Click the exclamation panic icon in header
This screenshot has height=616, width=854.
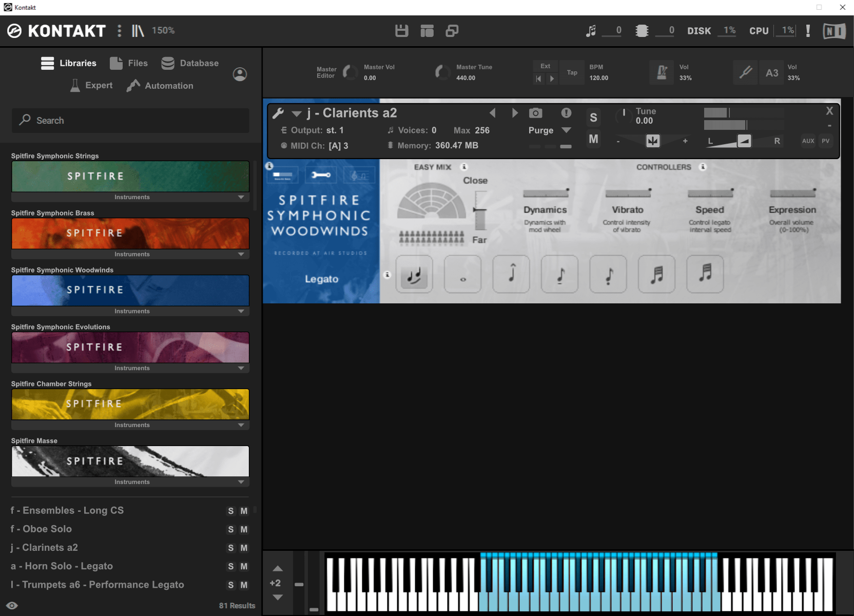pos(808,31)
